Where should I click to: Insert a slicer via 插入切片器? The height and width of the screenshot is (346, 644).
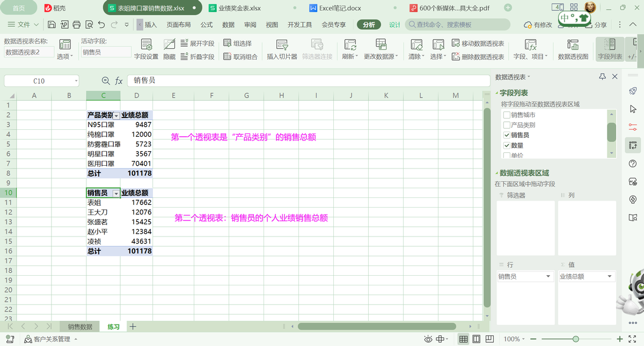(282, 49)
